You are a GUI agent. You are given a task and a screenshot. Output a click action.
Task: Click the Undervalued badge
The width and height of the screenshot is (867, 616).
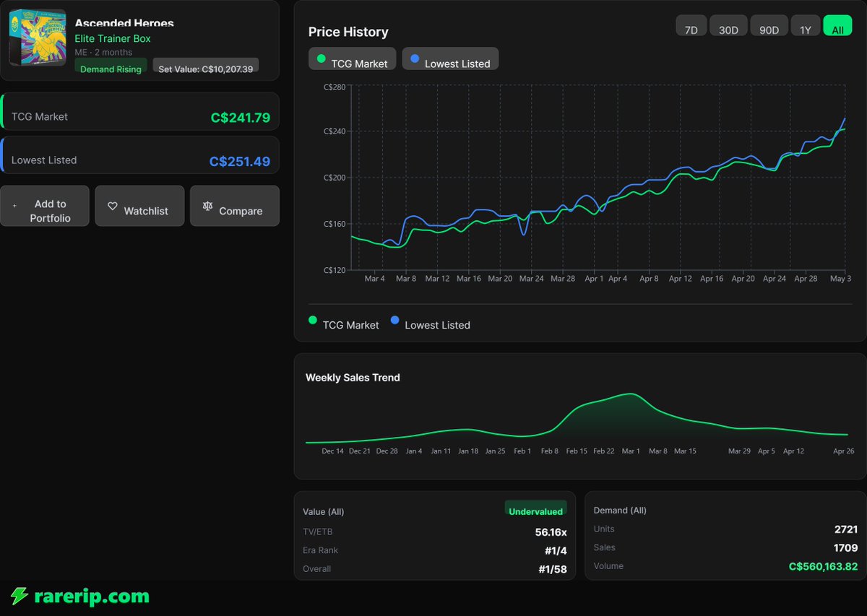pos(535,508)
